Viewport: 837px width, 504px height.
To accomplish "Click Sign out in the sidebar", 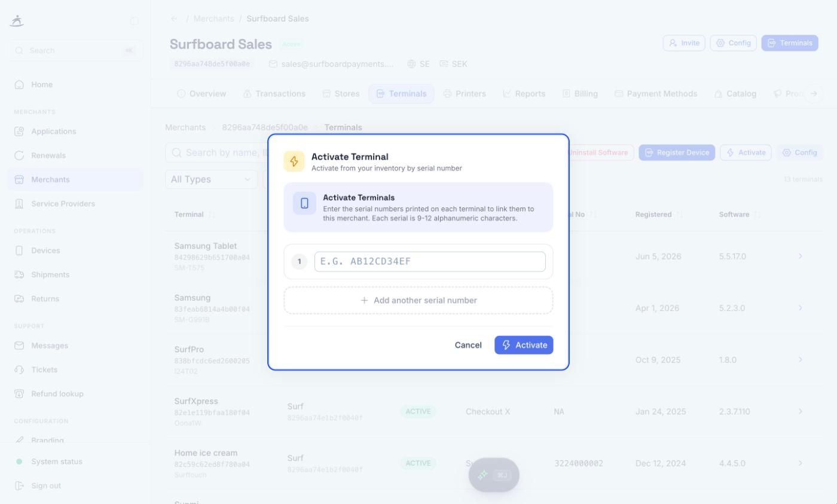I will pyautogui.click(x=75, y=486).
